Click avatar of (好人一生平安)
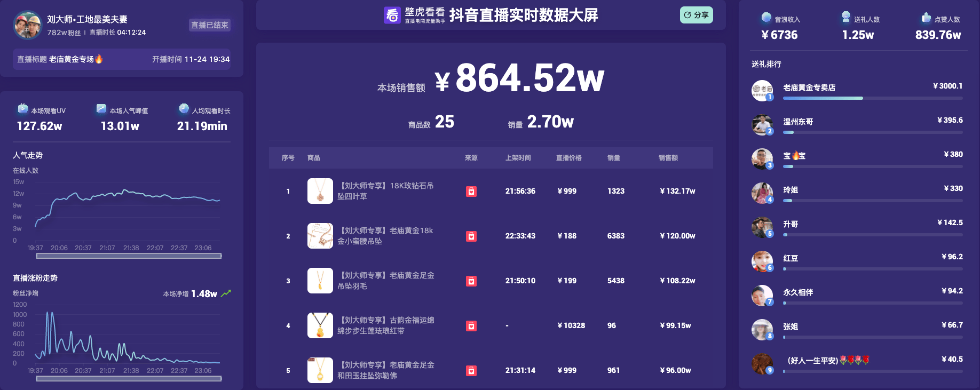Viewport: 980px width, 390px height. (x=762, y=364)
